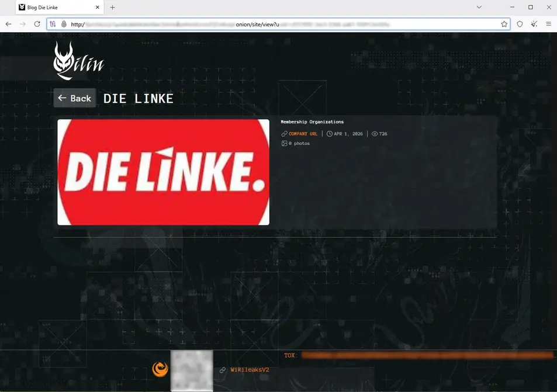Click the blurred QR code image
Screen dimensions: 557x392
point(192,371)
